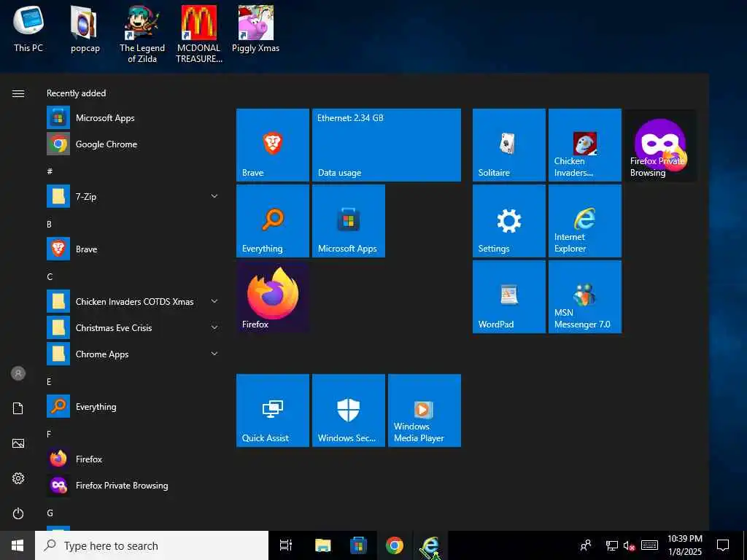Launch the Everything search tile
The height and width of the screenshot is (560, 747).
tap(273, 221)
